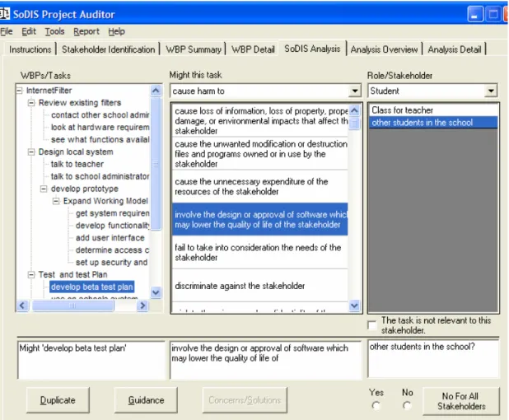The height and width of the screenshot is (420, 509).
Task: Select 'determine access c' task
Action: [112, 250]
